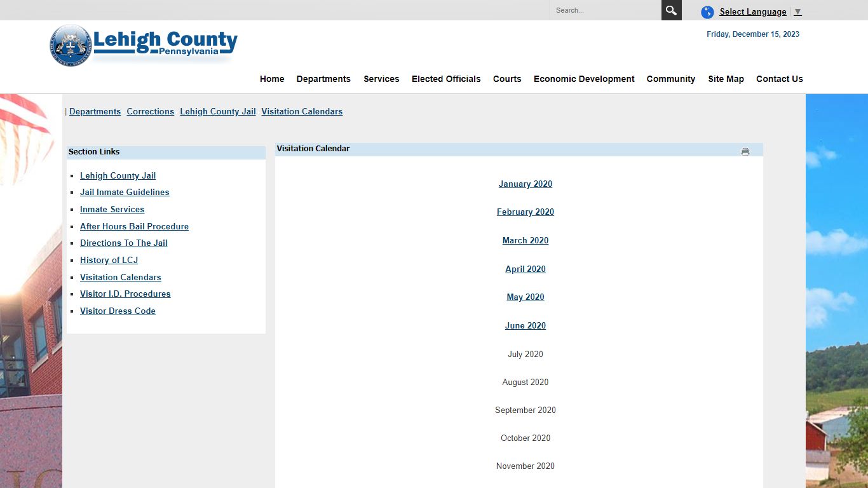Click the Select Language link
The image size is (868, 488).
(x=753, y=11)
